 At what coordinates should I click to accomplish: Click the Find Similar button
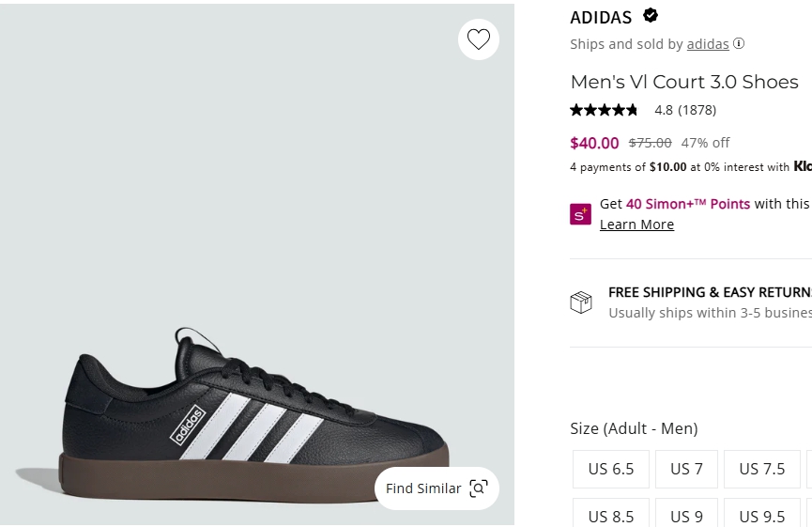pos(437,488)
